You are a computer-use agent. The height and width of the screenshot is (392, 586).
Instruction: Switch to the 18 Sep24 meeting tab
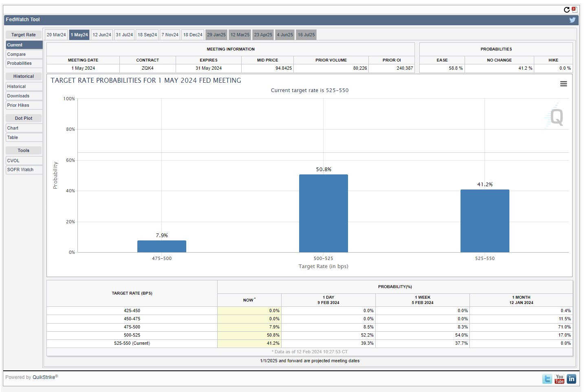147,35
